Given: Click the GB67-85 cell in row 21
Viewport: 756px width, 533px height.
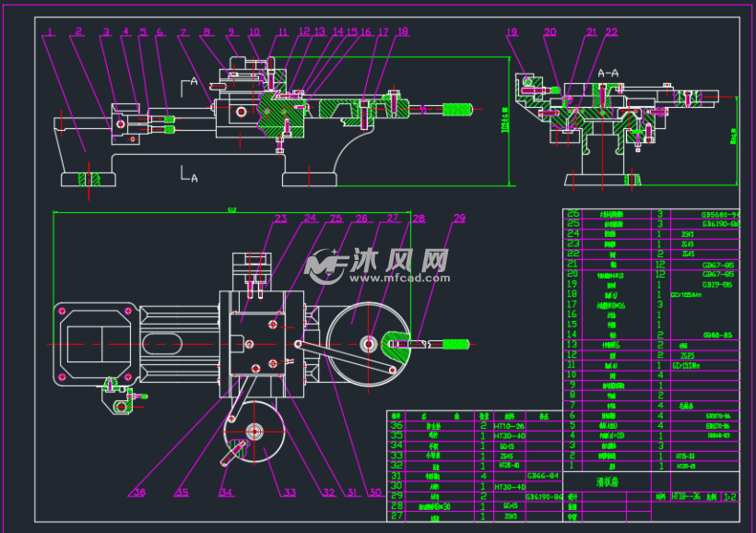Looking at the screenshot, I should click(718, 265).
